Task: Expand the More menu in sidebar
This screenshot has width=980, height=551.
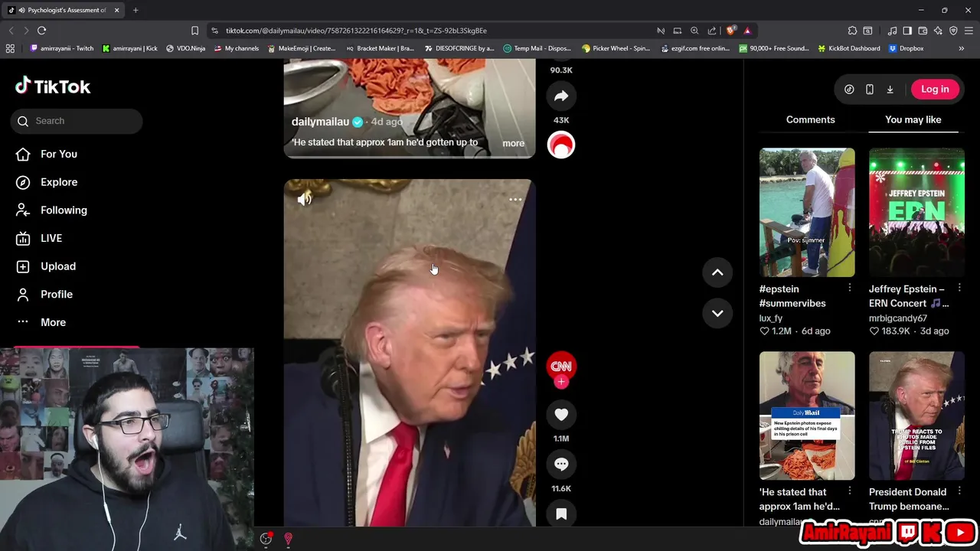Action: tap(53, 322)
